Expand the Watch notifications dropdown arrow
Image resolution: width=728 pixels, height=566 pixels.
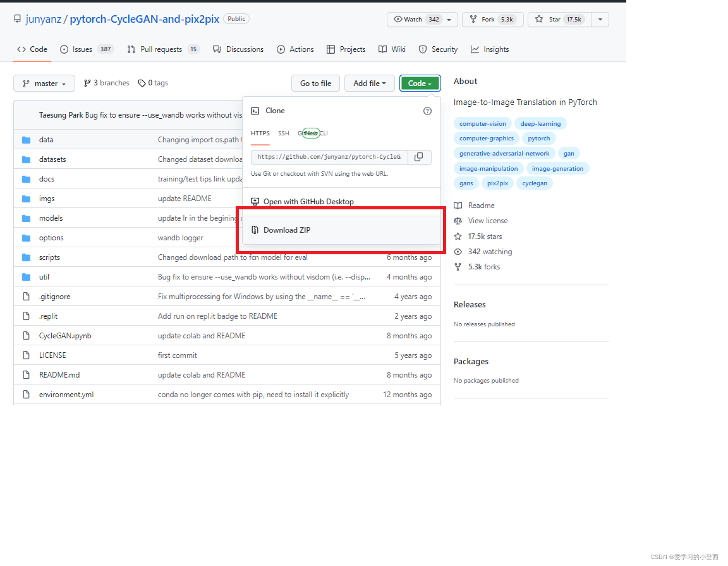449,20
